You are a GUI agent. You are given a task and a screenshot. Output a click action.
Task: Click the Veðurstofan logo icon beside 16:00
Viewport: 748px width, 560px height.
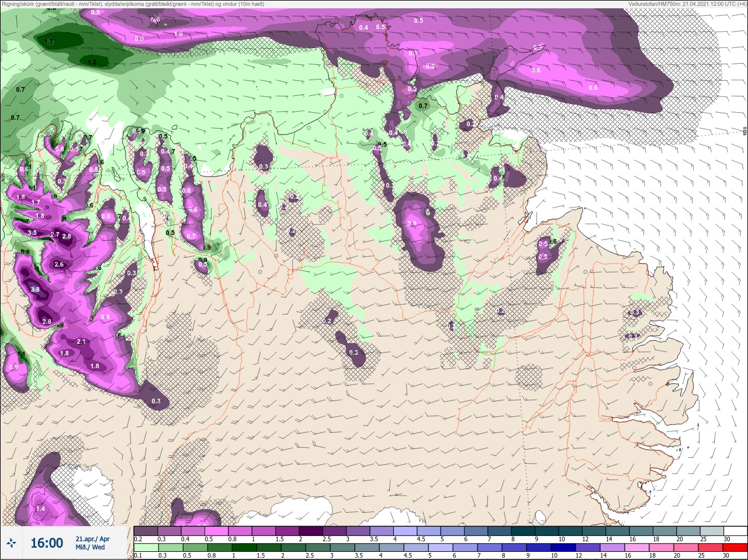pos(12,543)
